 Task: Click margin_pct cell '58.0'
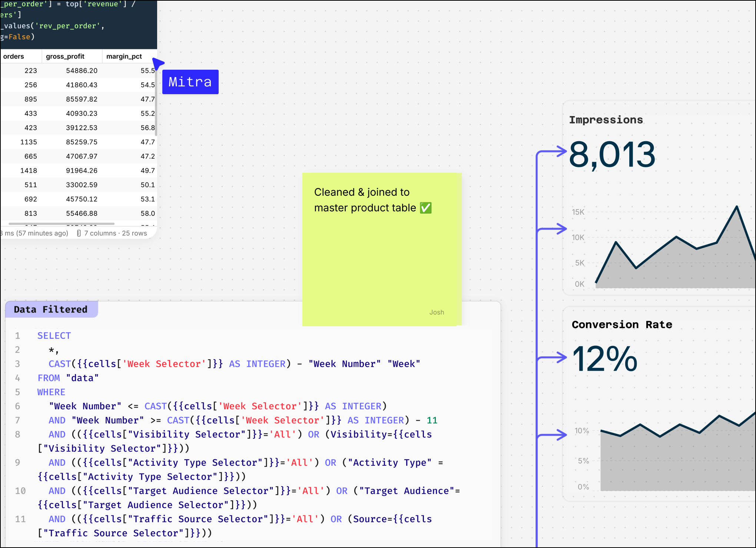(147, 213)
